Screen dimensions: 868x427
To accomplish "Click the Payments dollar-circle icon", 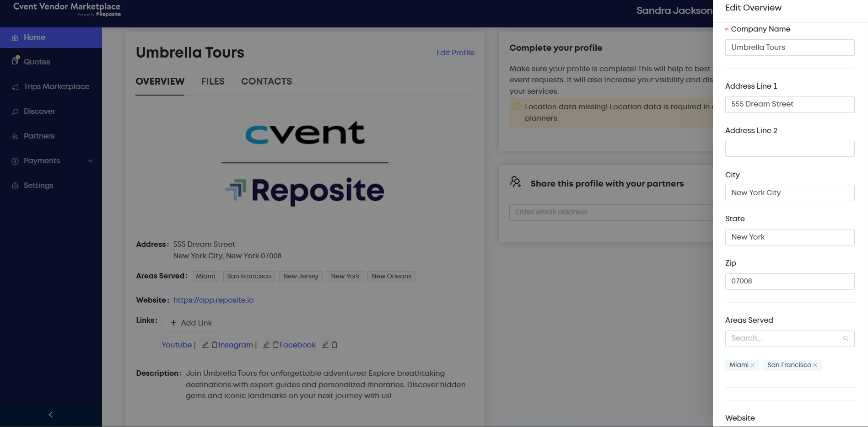I will [15, 161].
